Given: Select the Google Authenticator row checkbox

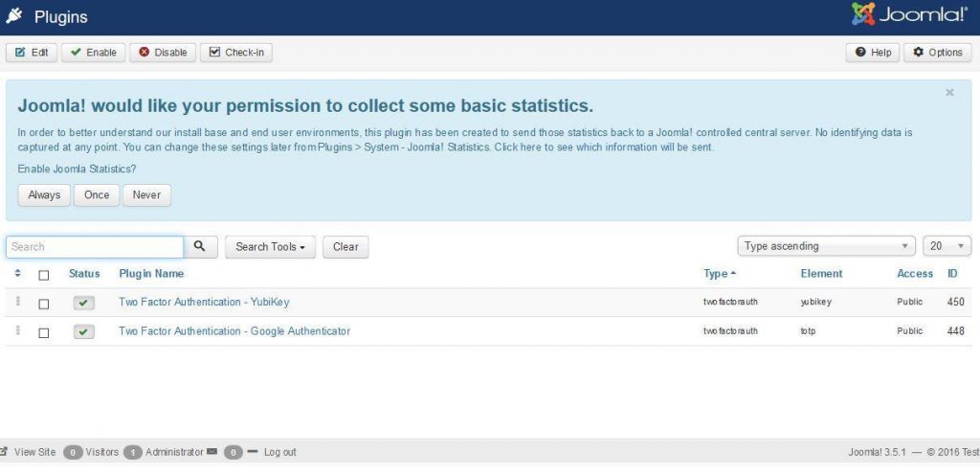Looking at the screenshot, I should pos(44,332).
